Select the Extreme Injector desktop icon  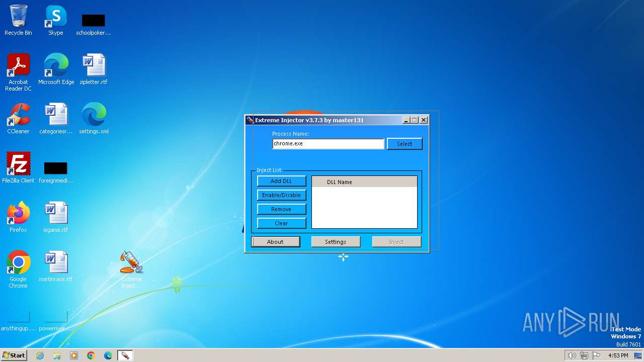click(131, 269)
